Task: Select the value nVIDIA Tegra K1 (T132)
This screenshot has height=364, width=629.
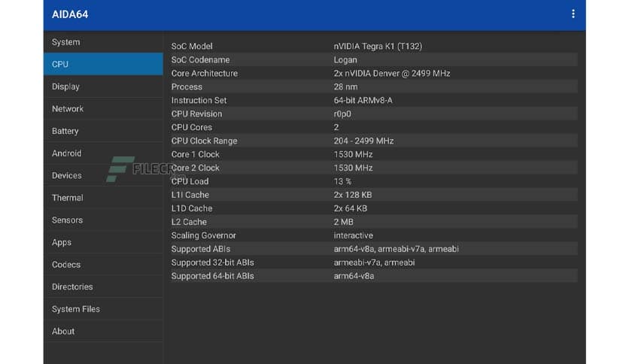Action: [x=378, y=46]
